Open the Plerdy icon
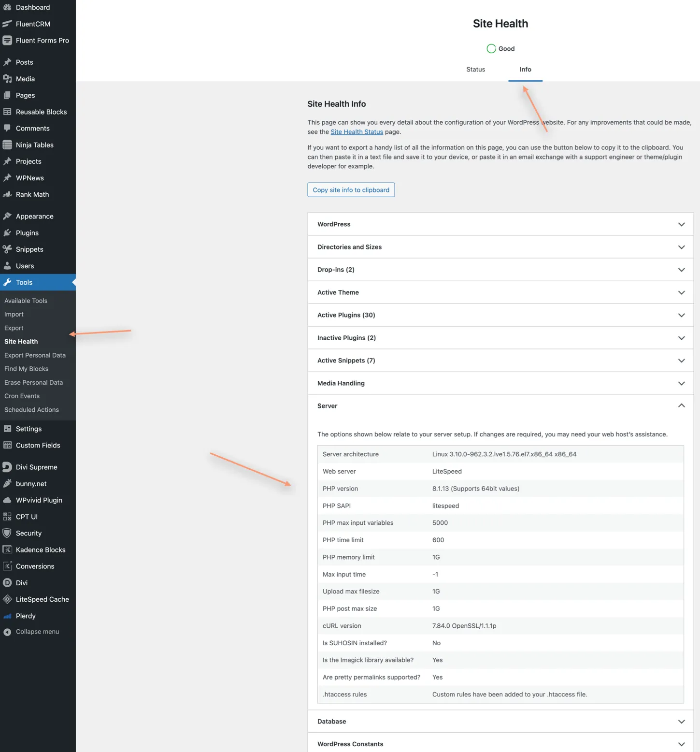This screenshot has height=752, width=700. (x=7, y=616)
